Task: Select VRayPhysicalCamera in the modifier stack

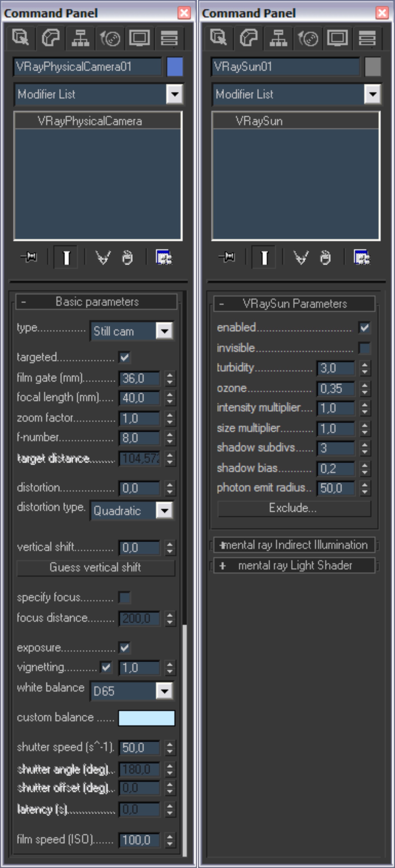Action: point(90,121)
